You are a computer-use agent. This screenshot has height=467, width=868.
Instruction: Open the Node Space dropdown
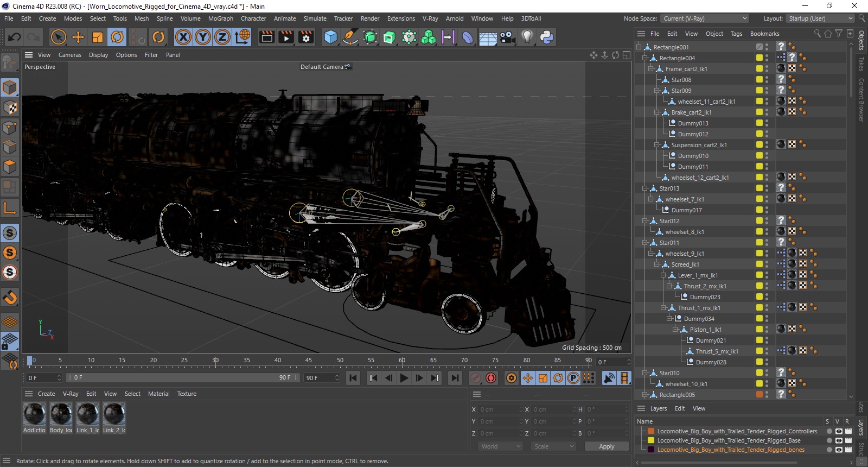[705, 18]
